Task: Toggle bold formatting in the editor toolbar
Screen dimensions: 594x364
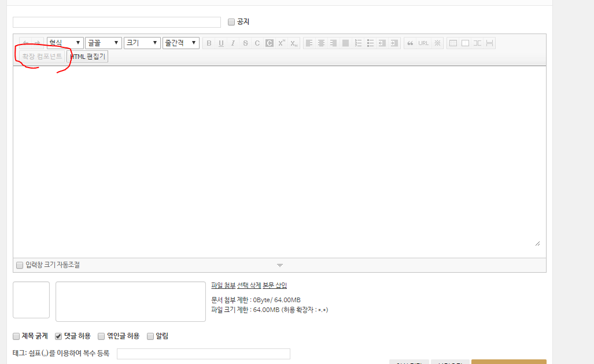Action: (208, 42)
